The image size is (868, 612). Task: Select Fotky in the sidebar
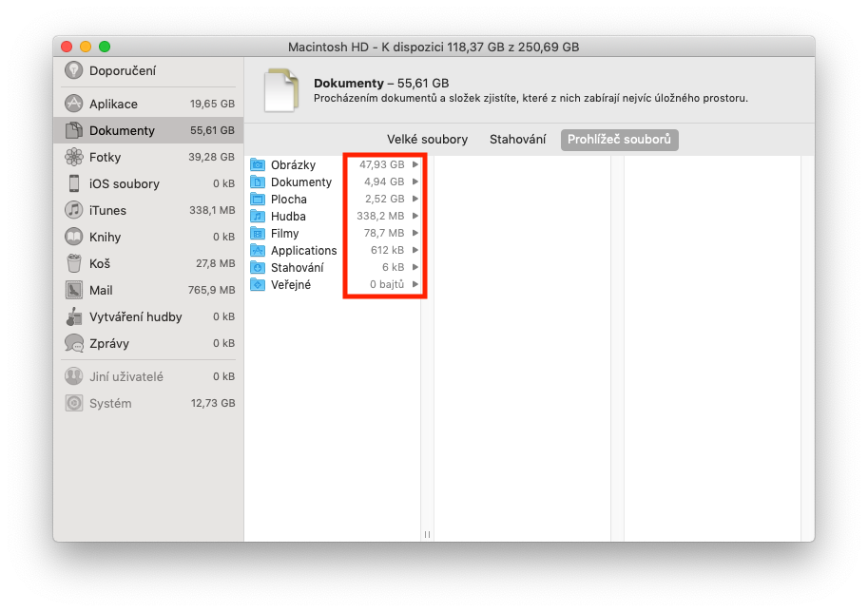[x=148, y=157]
